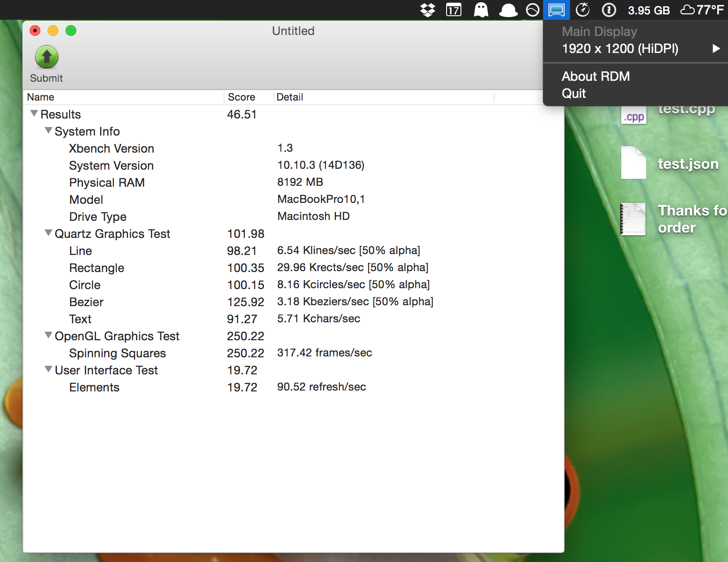Screen dimensions: 728x562
Task: Click the Submit toolbar label
Action: click(x=46, y=78)
